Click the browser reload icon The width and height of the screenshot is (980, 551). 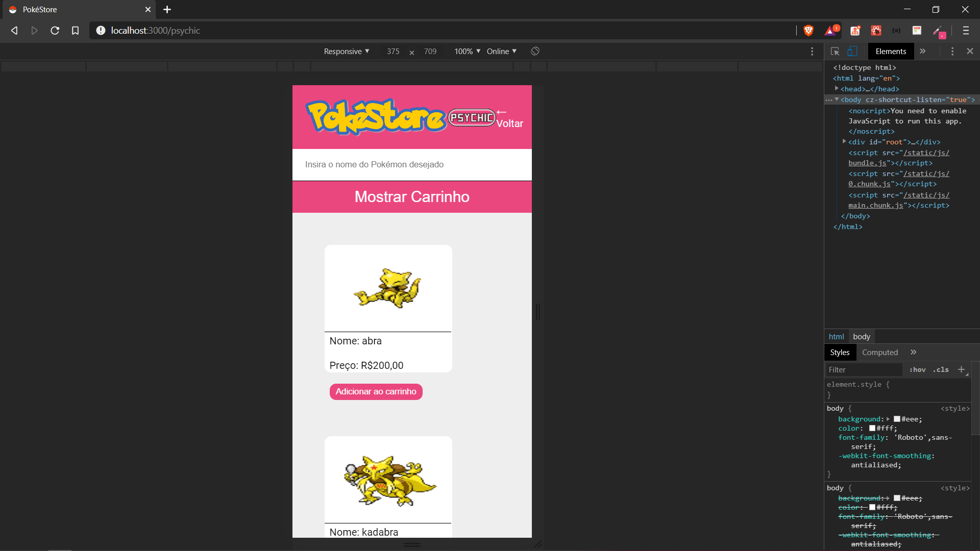pyautogui.click(x=55, y=31)
